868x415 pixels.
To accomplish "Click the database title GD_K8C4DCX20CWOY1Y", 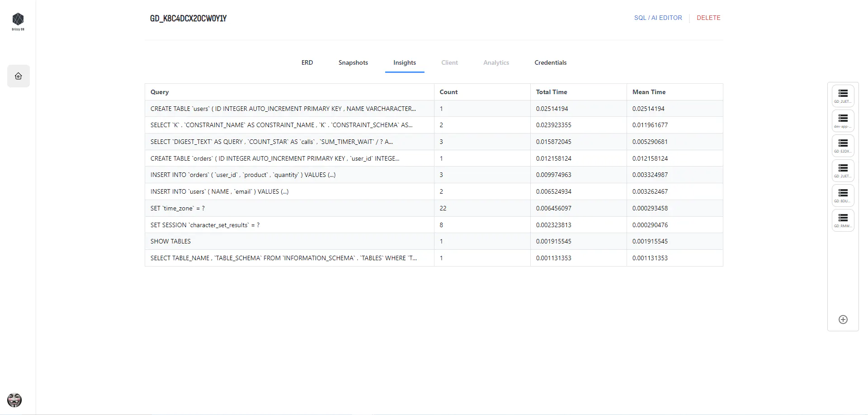I will click(189, 18).
